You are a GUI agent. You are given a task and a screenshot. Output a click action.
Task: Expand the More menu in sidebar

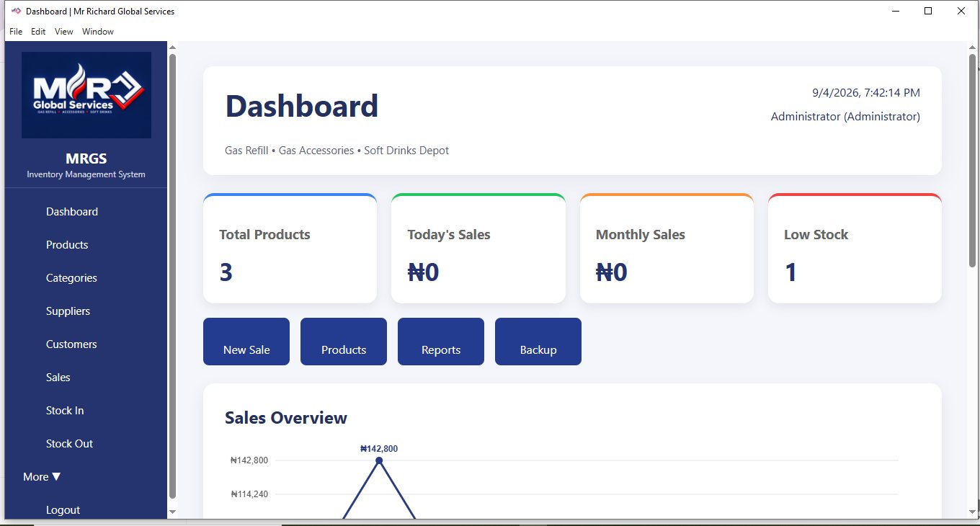point(42,477)
